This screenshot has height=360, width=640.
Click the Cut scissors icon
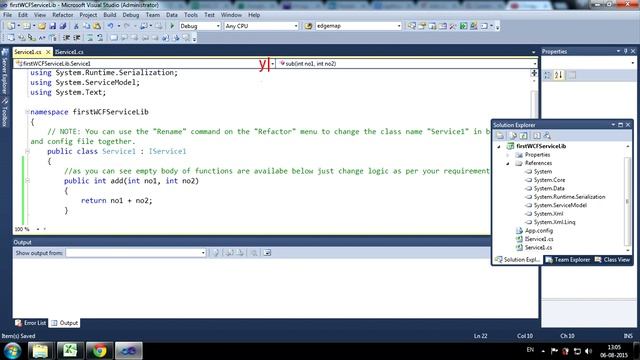(76, 26)
